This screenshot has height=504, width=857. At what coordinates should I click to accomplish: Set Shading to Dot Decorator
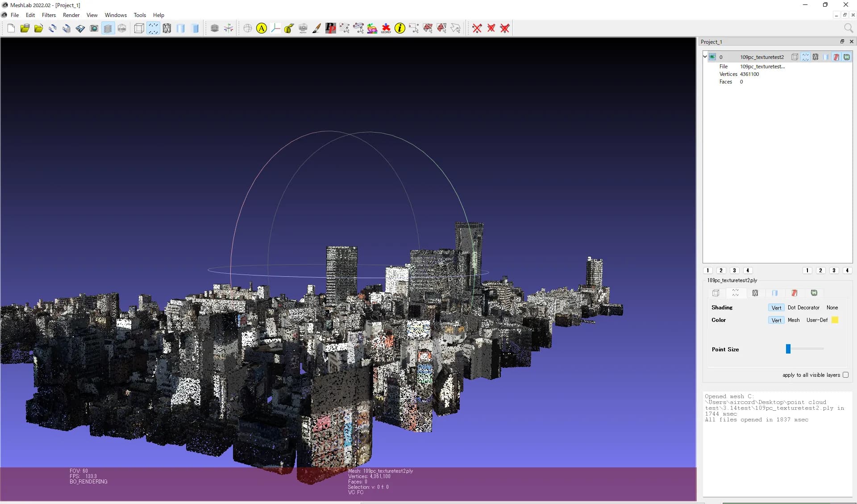[x=803, y=308]
